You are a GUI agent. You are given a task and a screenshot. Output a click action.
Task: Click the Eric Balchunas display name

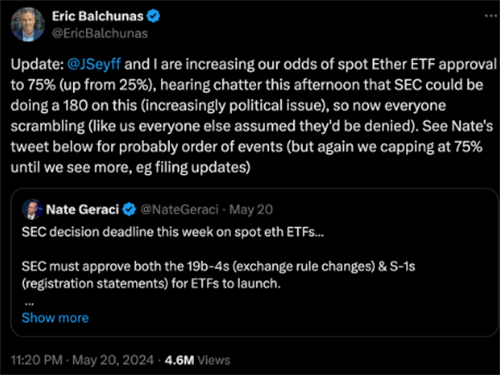(98, 16)
